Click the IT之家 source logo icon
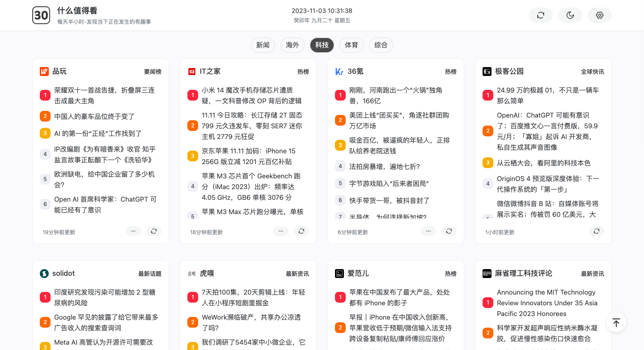This screenshot has width=644, height=350. point(192,71)
